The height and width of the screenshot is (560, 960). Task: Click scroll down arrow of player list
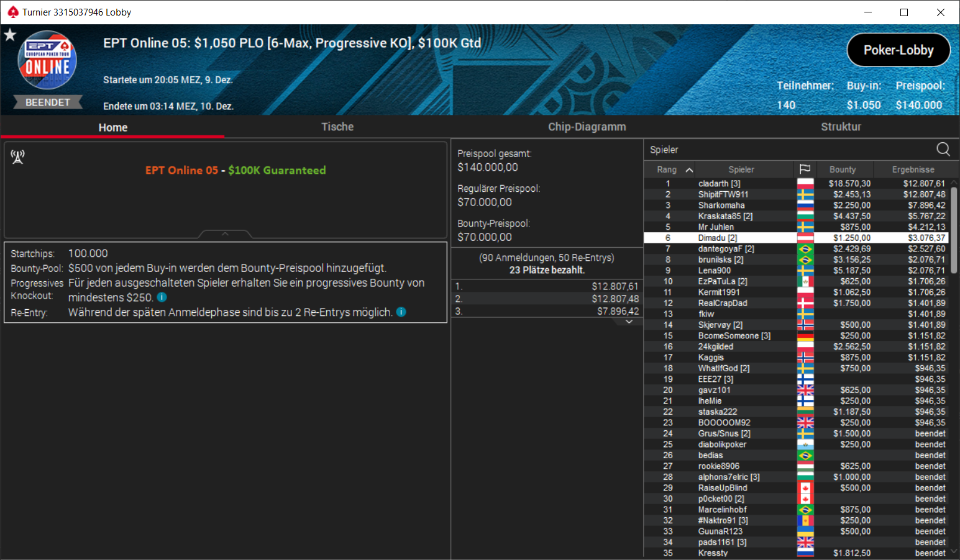click(954, 552)
